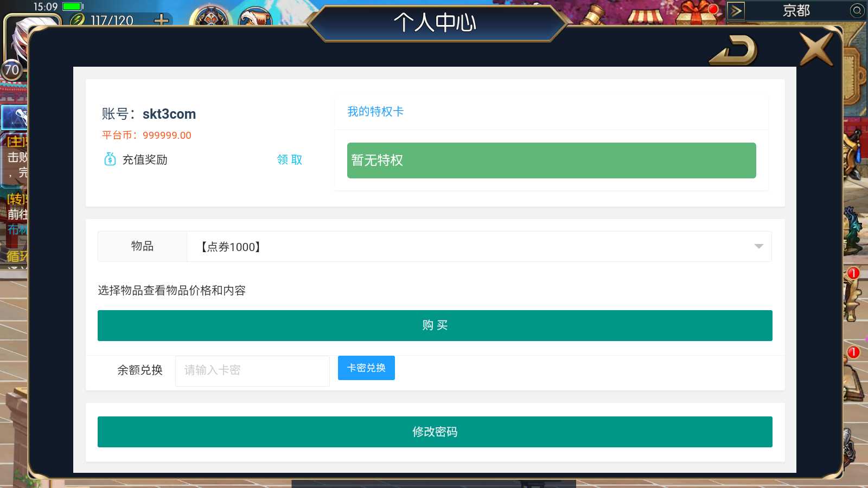Focus the 请输入卡密 input field
The image size is (868, 488).
252,371
